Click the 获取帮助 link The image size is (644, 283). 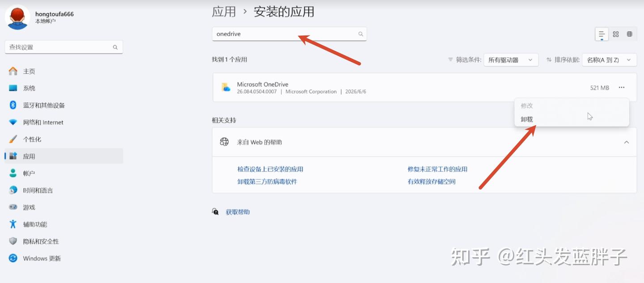tap(237, 212)
